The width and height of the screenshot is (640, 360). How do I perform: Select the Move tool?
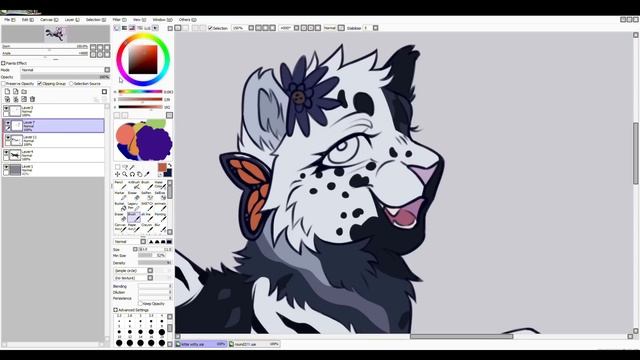click(118, 174)
